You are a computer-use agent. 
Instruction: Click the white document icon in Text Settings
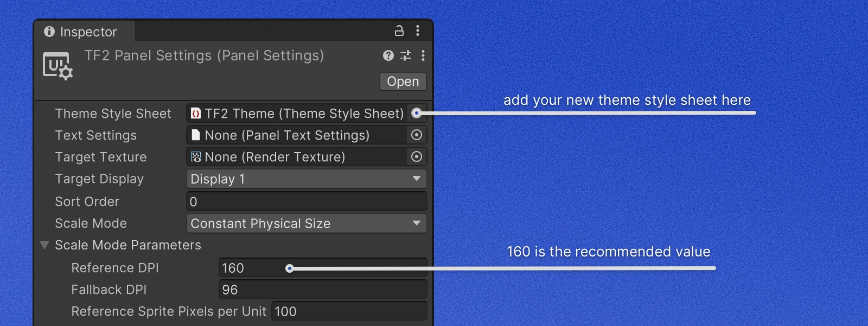click(x=196, y=135)
